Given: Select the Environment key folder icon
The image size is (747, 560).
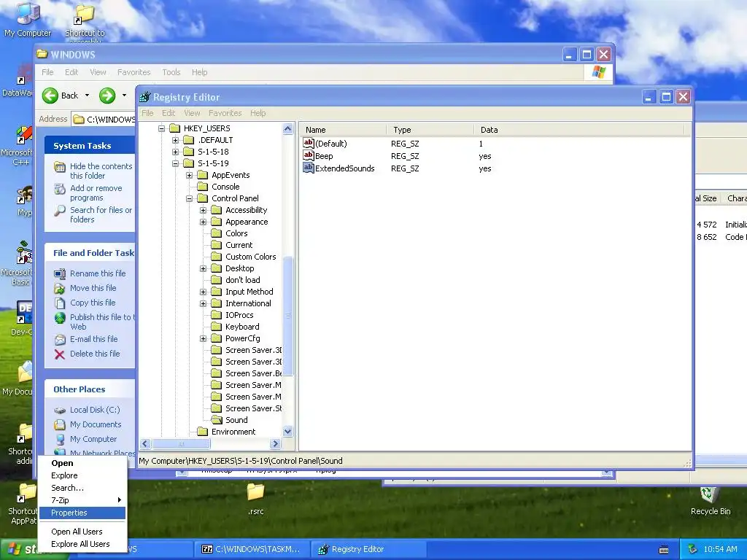Looking at the screenshot, I should (203, 432).
